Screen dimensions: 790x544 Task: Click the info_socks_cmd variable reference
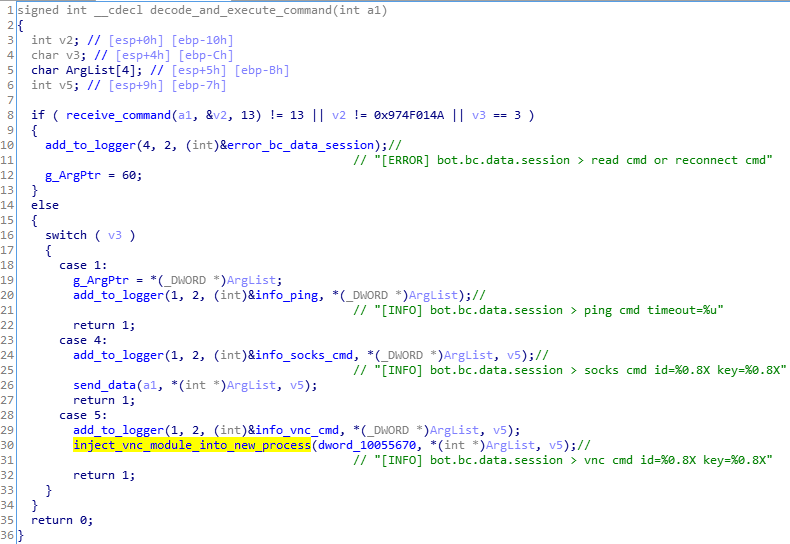(304, 355)
